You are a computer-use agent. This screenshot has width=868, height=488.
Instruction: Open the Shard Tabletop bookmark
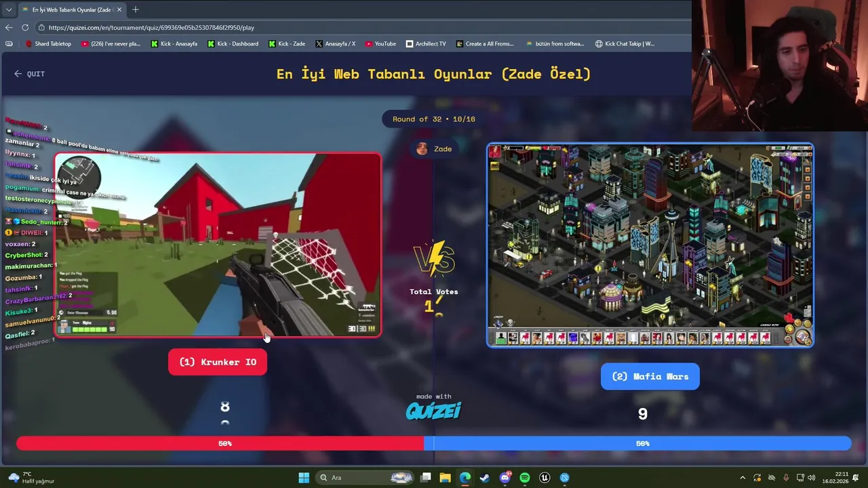tap(48, 43)
